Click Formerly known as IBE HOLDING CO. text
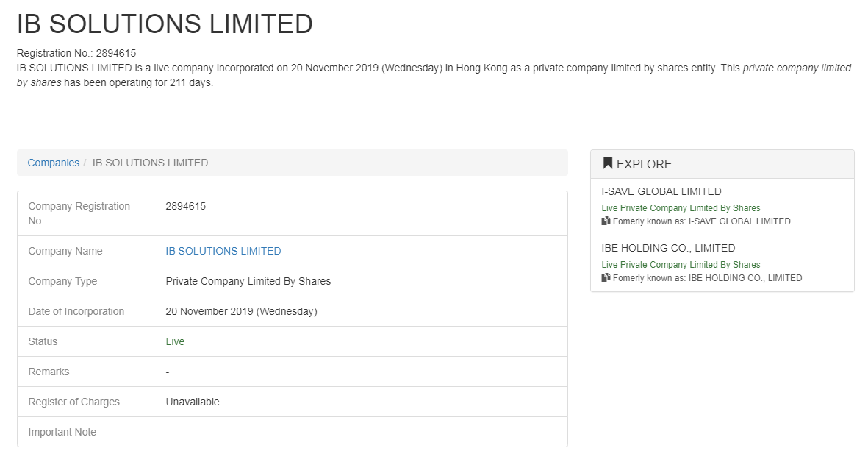 coord(708,278)
